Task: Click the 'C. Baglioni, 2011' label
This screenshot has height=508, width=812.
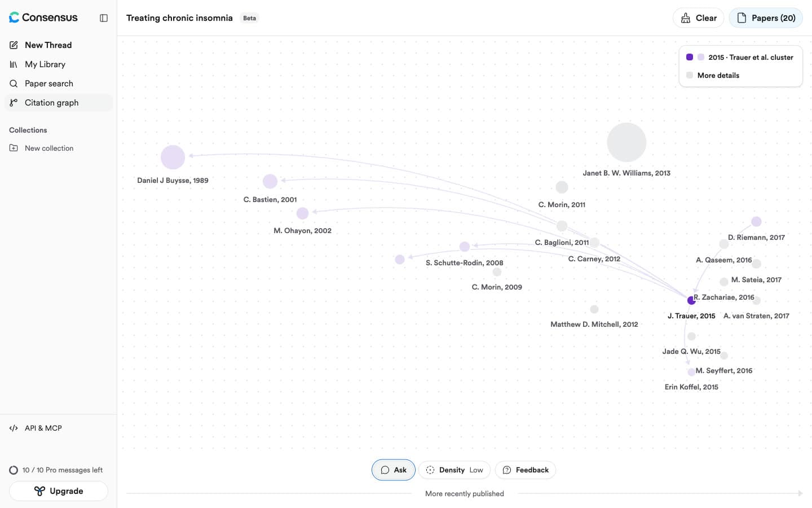Action: (x=562, y=243)
